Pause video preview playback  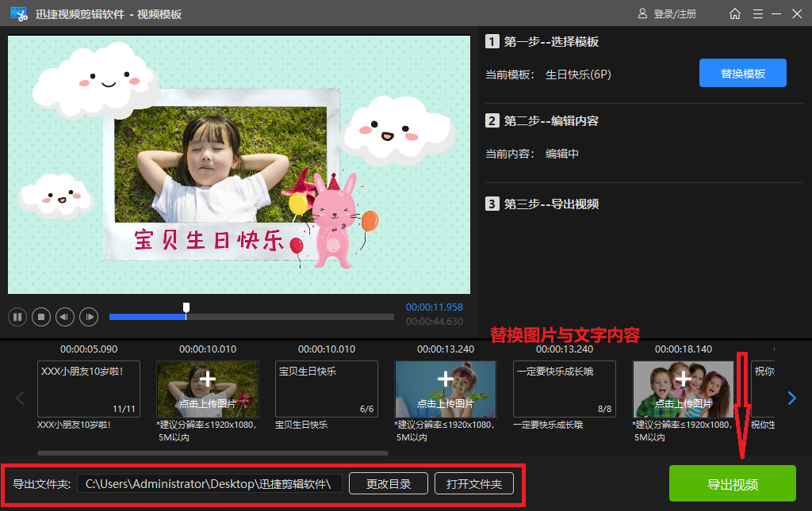coord(17,316)
